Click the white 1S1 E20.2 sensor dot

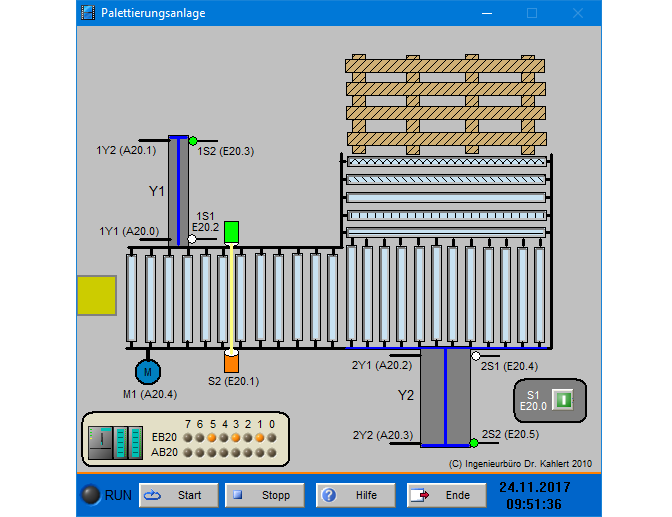coord(192,239)
